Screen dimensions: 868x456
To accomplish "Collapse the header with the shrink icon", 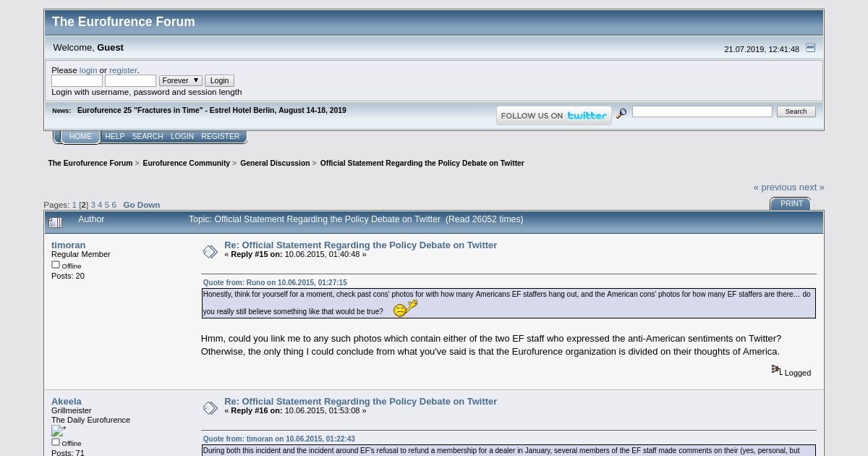I will [x=810, y=48].
